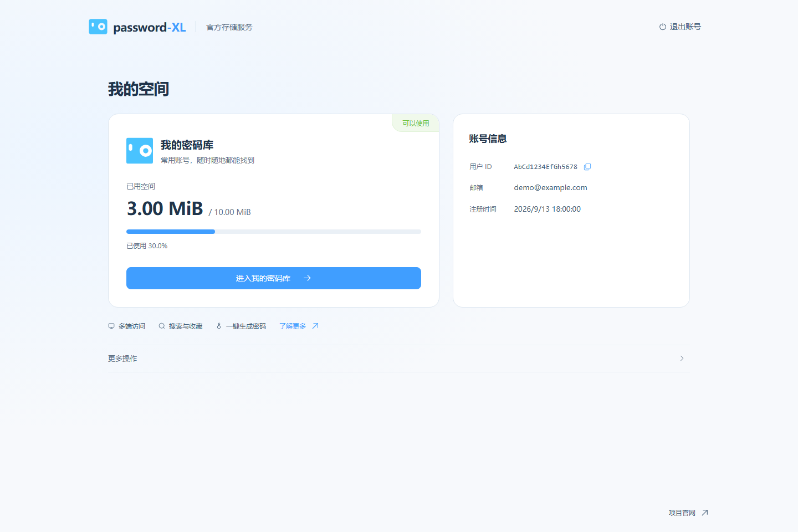Click the external arrow icon next to 了解更多
Viewport: 798px width, 532px height.
[315, 326]
